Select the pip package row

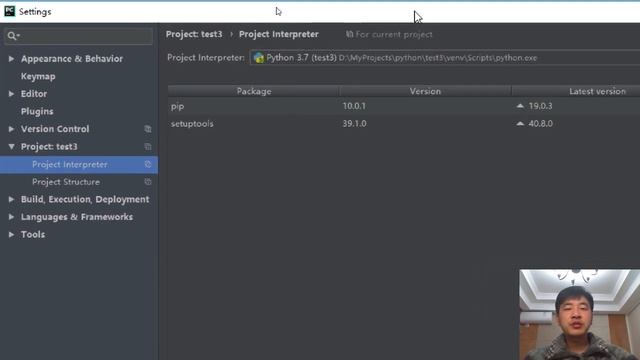(x=404, y=106)
